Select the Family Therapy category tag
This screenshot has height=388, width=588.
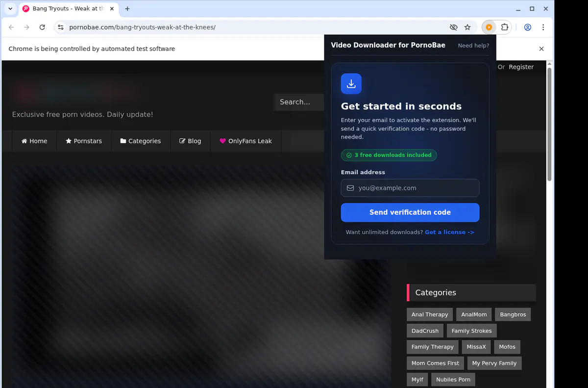tap(433, 347)
